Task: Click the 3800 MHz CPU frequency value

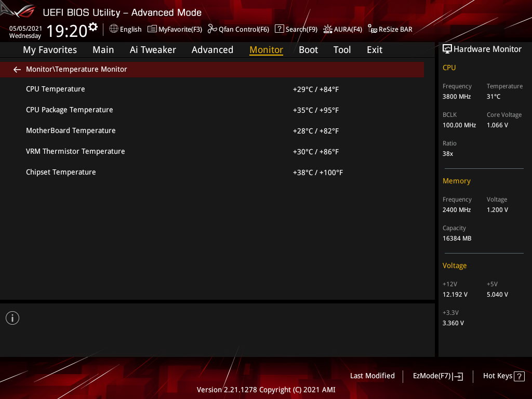Action: click(457, 97)
